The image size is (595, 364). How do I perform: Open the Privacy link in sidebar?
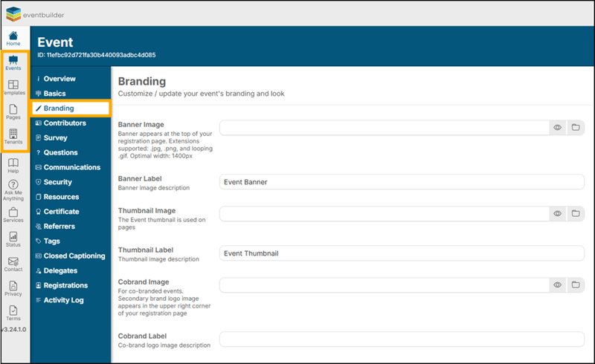[x=13, y=288]
